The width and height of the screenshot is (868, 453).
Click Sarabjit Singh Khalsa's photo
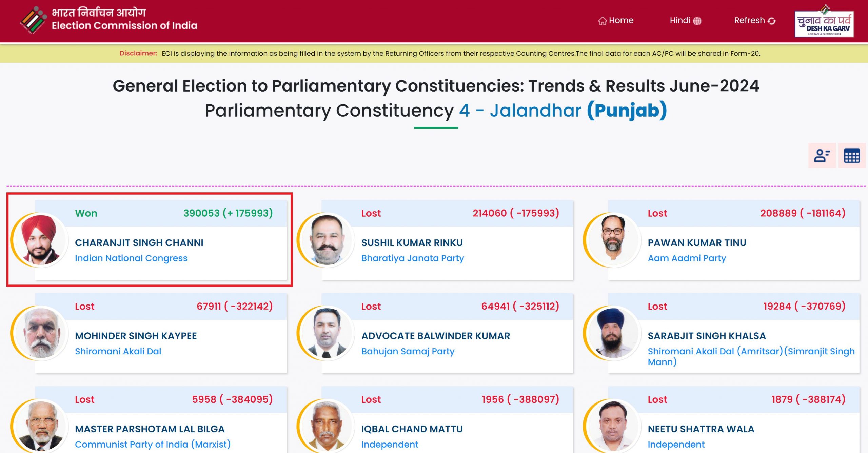point(613,333)
